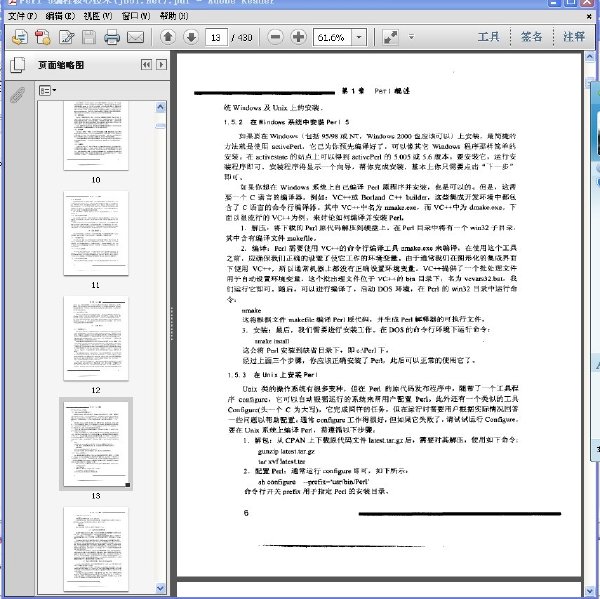Click document scrollbar up arrow
This screenshot has width=600, height=599.
(x=590, y=57)
